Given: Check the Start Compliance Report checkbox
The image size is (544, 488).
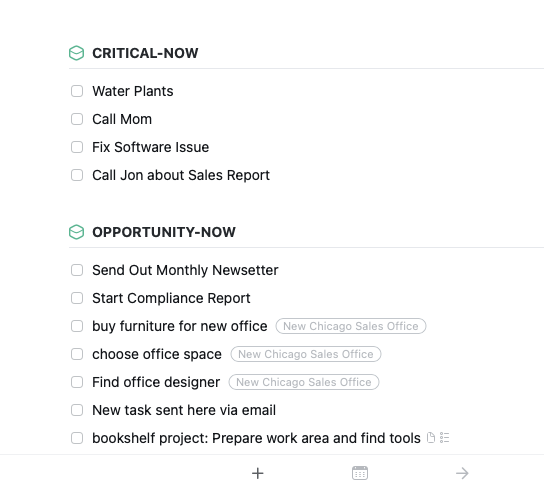Looking at the screenshot, I should [x=77, y=298].
